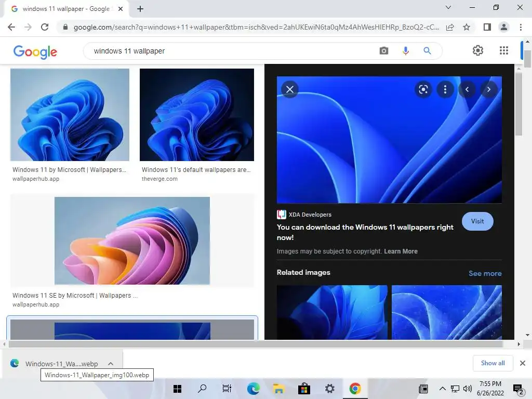Click the forward navigation arrow
This screenshot has width=532, height=399.
coord(28,27)
